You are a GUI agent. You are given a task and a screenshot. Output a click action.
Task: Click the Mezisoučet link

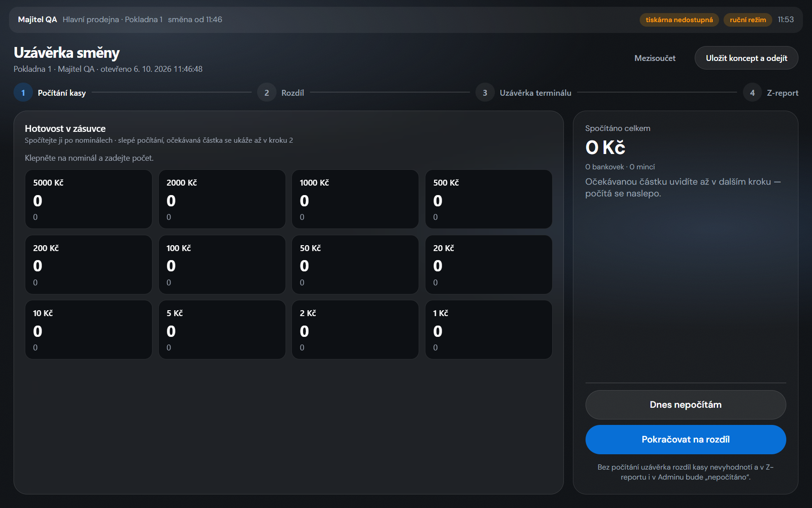click(655, 58)
